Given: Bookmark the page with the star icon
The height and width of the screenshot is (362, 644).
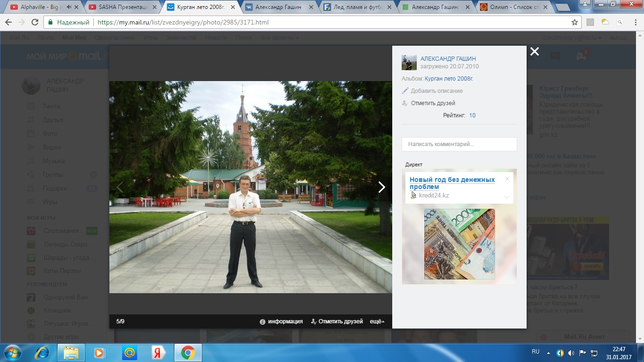Looking at the screenshot, I should [574, 22].
